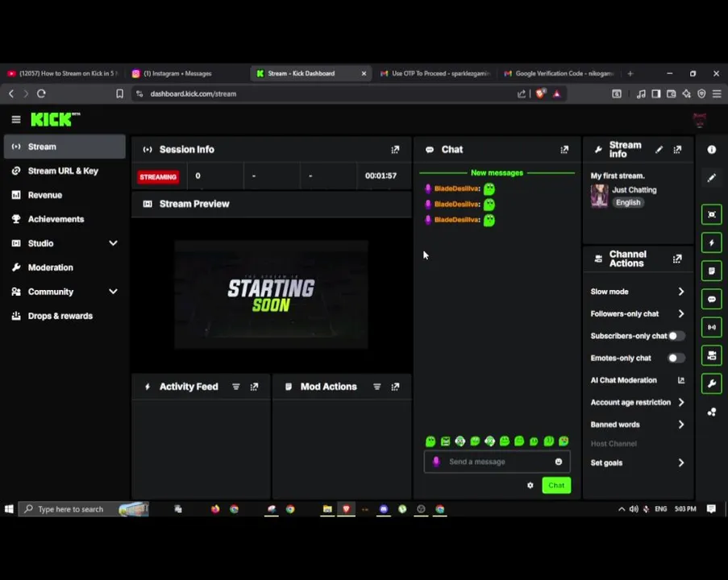Screen dimensions: 728x580
Task: Click the English language tag
Action: (628, 202)
